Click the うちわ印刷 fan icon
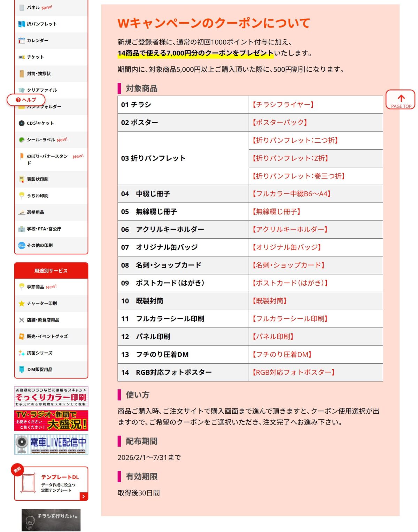 point(22,196)
